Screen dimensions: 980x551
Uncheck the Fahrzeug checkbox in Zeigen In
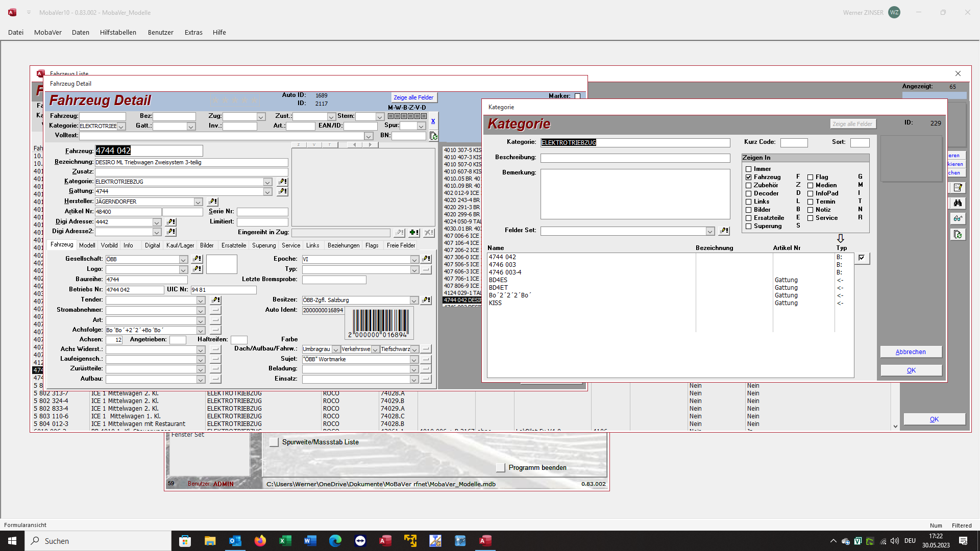(x=748, y=178)
